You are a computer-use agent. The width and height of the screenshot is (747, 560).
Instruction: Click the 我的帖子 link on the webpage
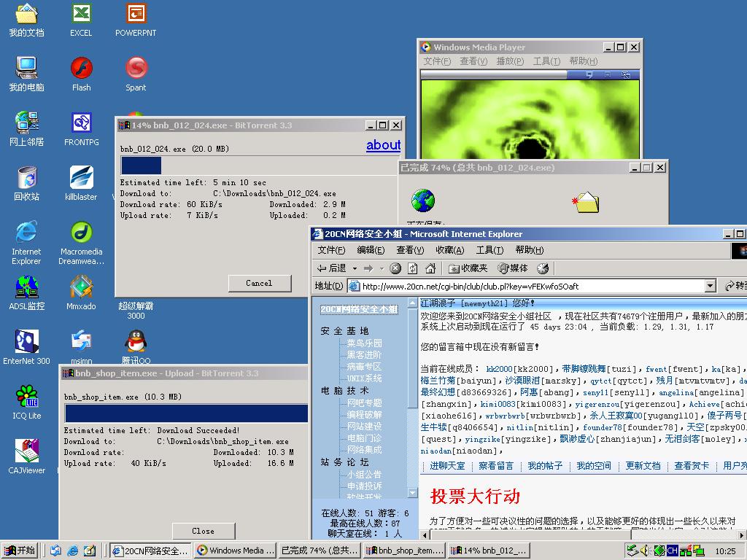point(545,466)
